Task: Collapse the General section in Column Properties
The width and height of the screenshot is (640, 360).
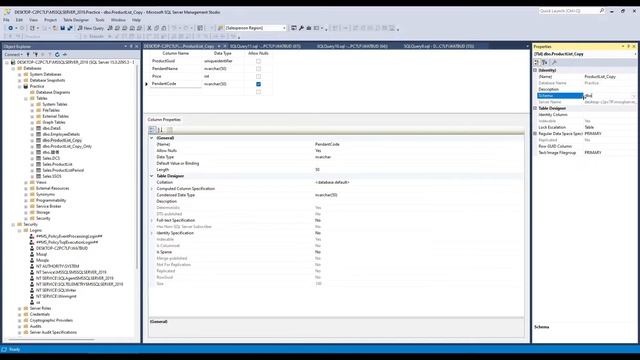Action: coord(152,138)
